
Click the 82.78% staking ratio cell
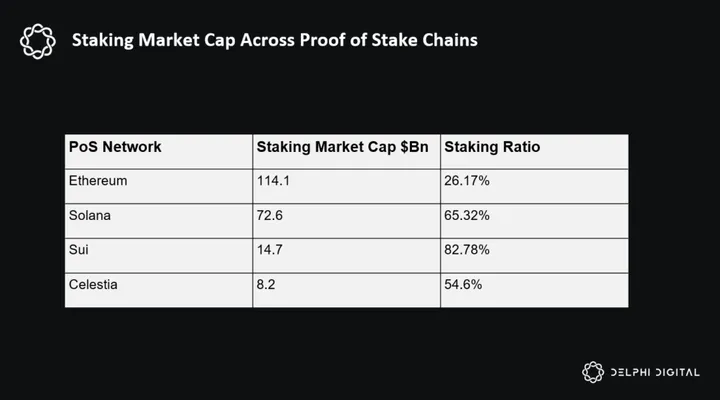coord(467,250)
